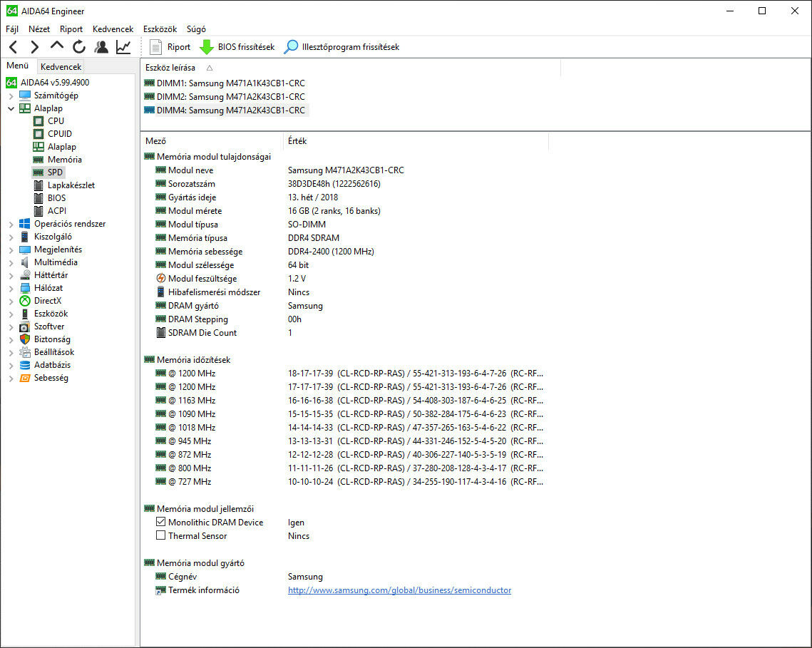Click the Háttértár storage icon
Viewport: 812px width, 648px height.
(x=24, y=275)
